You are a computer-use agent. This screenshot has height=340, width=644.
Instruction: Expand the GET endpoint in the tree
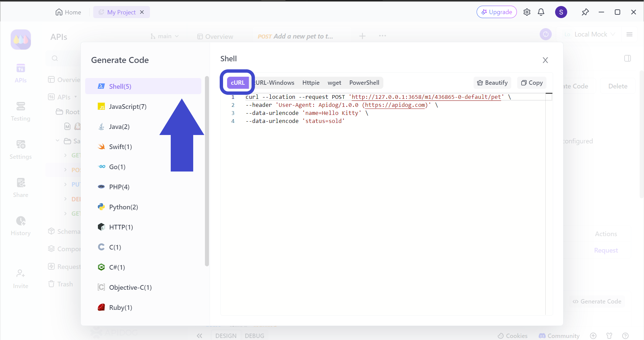pyautogui.click(x=66, y=155)
